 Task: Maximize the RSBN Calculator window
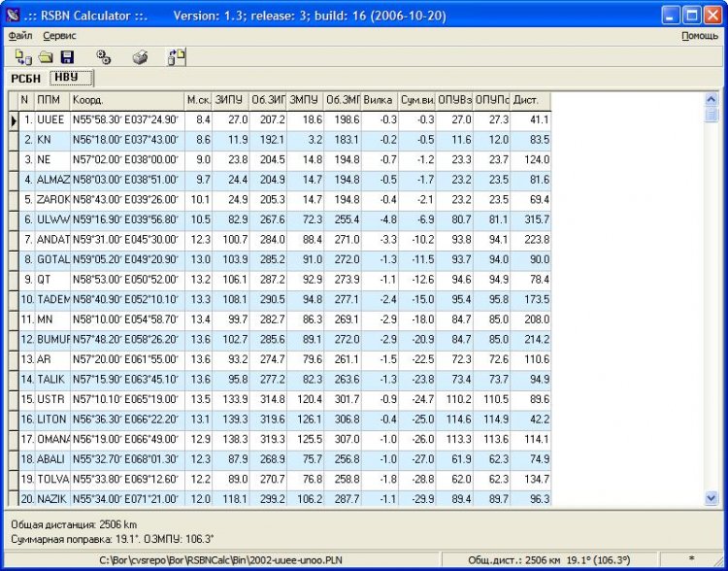tap(691, 16)
